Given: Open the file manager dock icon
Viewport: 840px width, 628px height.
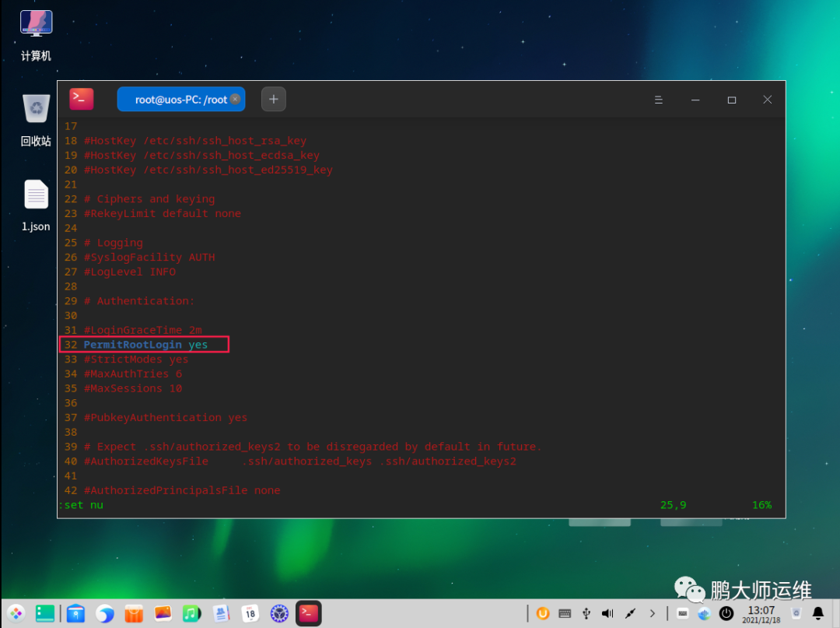Looking at the screenshot, I should [75, 613].
